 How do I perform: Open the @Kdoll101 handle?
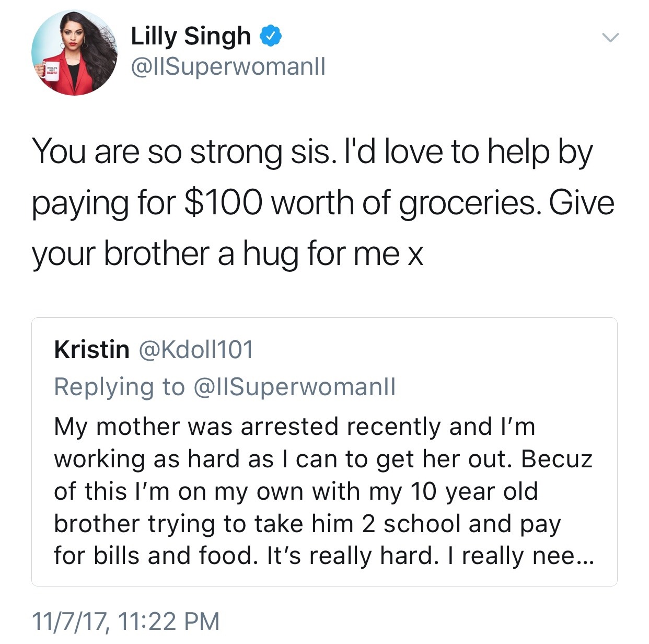(196, 349)
